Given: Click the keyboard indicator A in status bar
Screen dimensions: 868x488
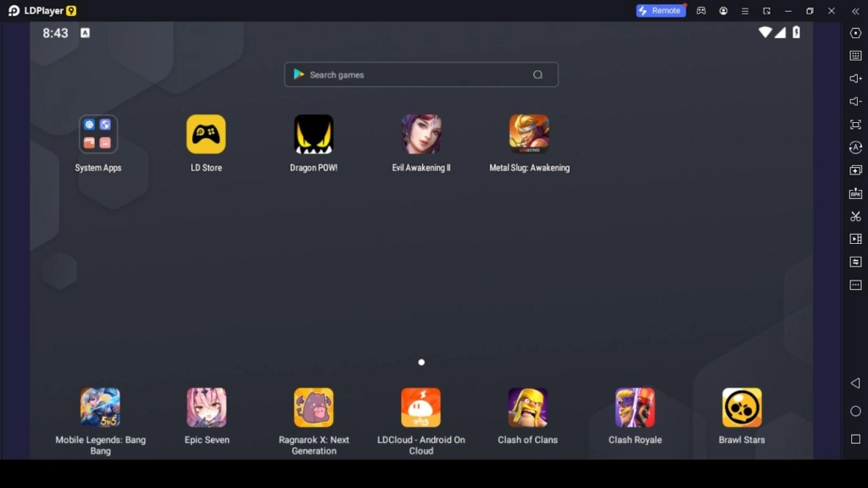Looking at the screenshot, I should tap(85, 33).
